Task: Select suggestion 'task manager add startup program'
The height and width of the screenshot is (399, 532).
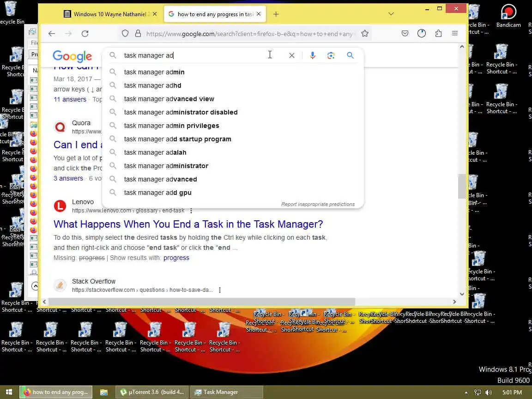Action: pos(233,139)
